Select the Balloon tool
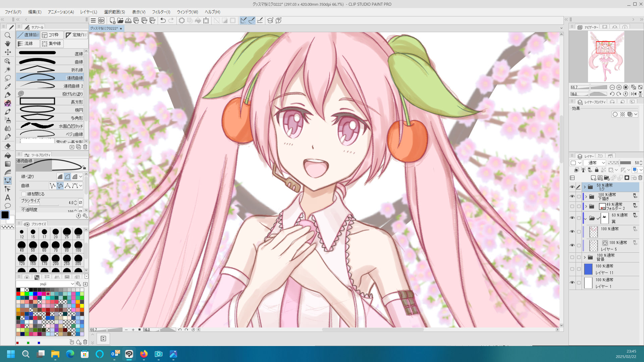 click(x=8, y=206)
